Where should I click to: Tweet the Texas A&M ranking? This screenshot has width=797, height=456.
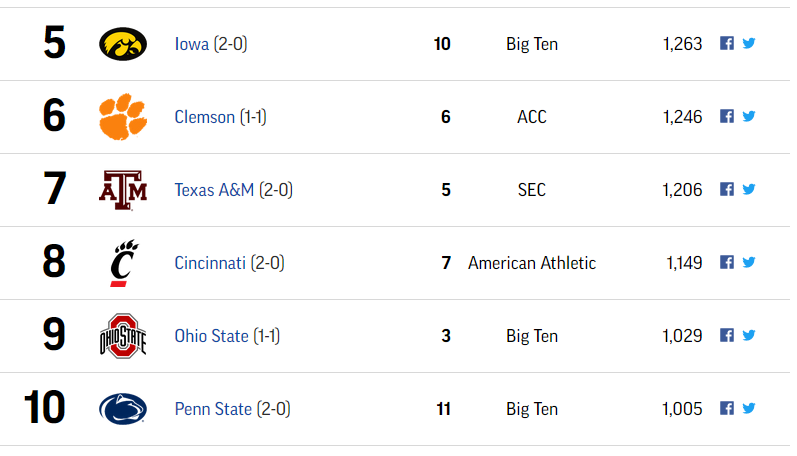pyautogui.click(x=748, y=189)
